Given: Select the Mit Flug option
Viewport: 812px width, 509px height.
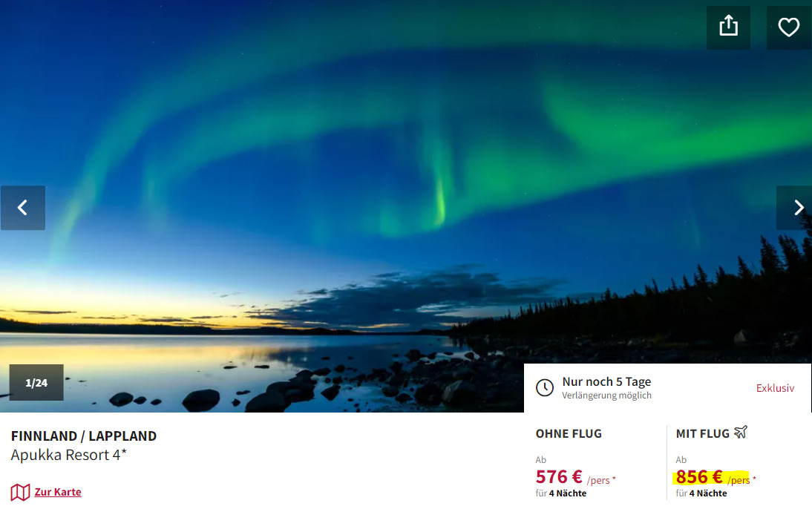Looking at the screenshot, I should [702, 433].
